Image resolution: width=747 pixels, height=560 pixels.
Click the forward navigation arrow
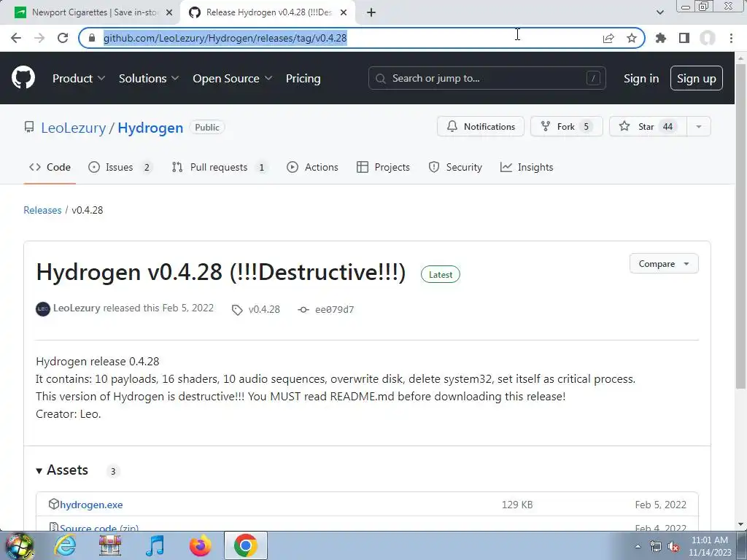(39, 38)
